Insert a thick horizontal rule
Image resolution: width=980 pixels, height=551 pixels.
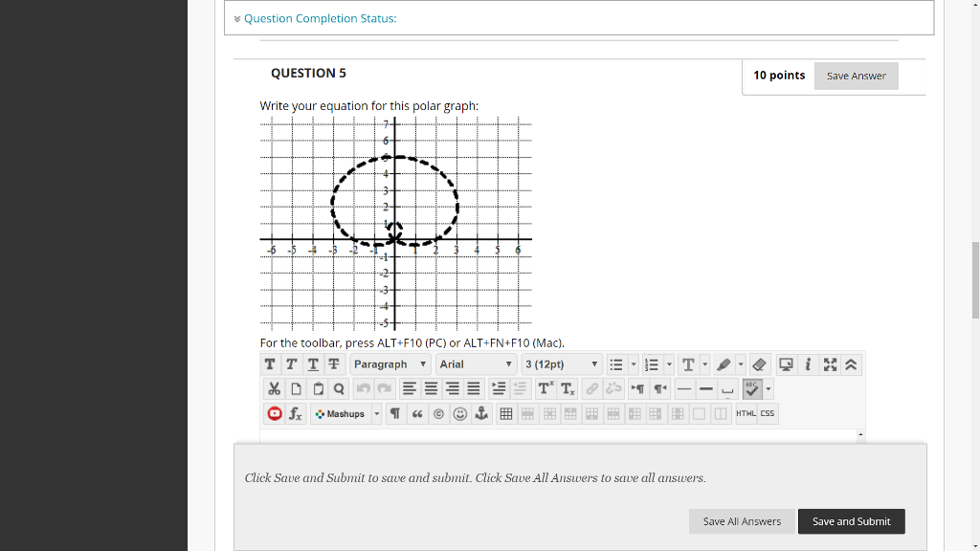pos(705,389)
